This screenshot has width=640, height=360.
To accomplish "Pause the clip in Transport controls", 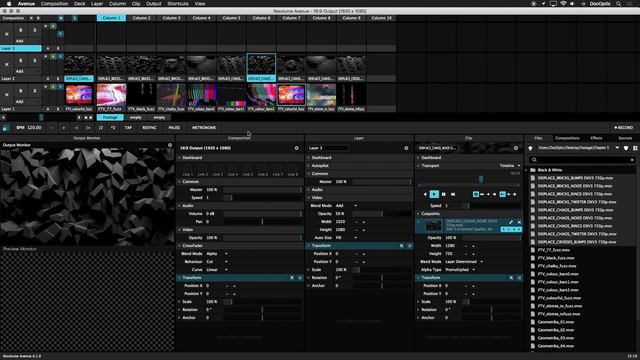I will point(444,194).
